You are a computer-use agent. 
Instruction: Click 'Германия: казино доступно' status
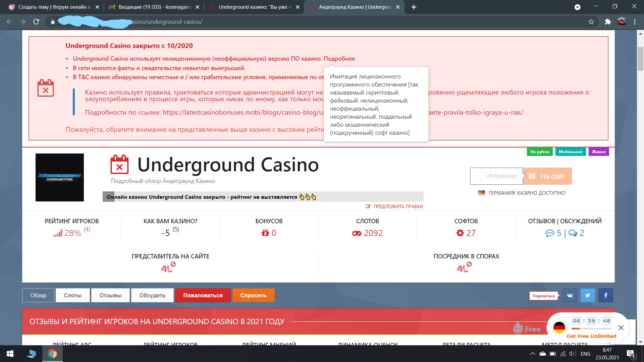tap(522, 193)
